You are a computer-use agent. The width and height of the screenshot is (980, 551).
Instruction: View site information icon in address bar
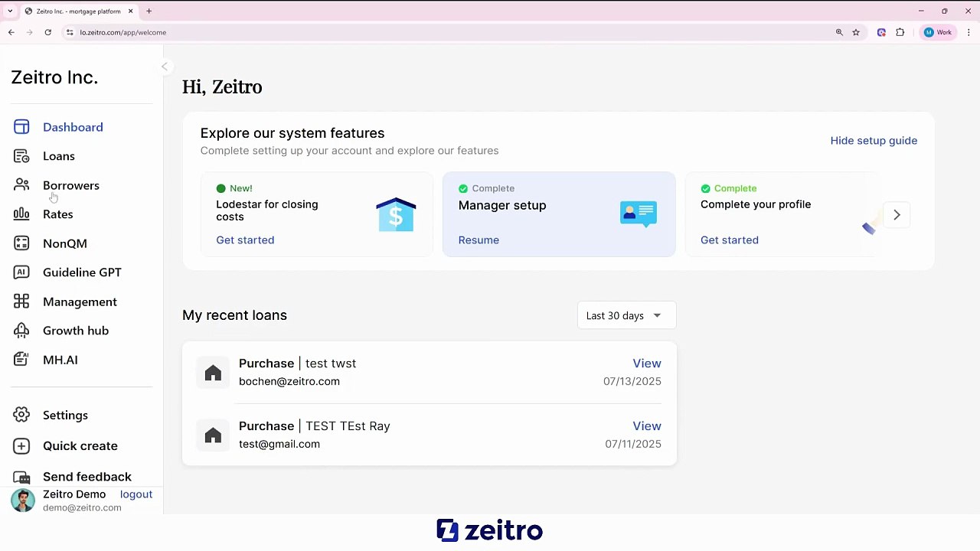[x=70, y=32]
